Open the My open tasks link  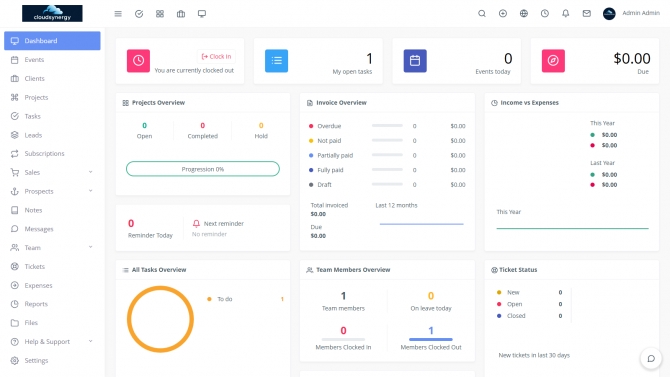pyautogui.click(x=352, y=72)
